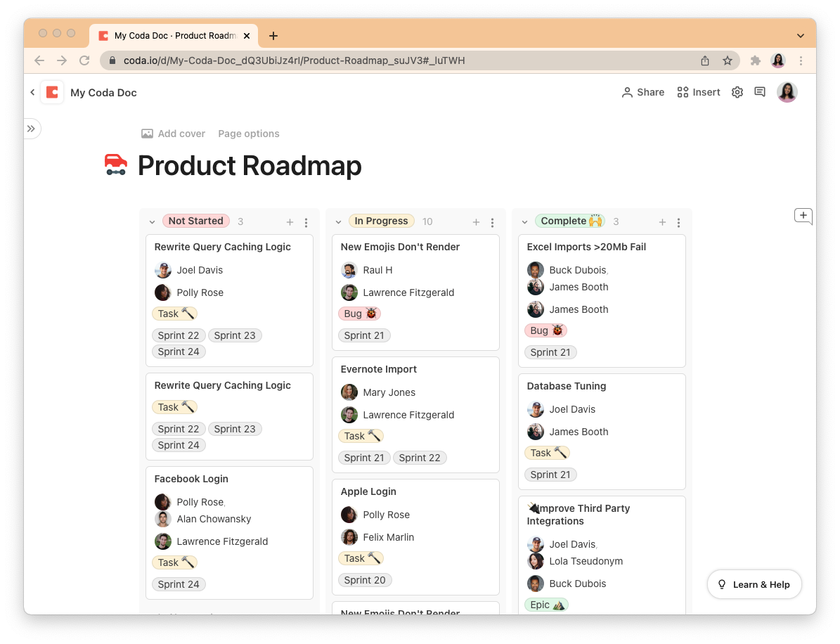Open Page options
Image resolution: width=840 pixels, height=644 pixels.
(249, 134)
